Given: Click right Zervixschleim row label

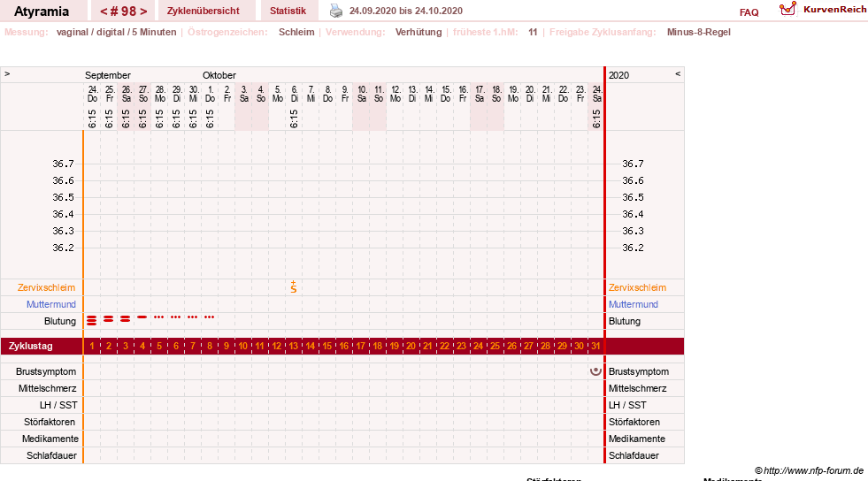Looking at the screenshot, I should pos(637,287).
